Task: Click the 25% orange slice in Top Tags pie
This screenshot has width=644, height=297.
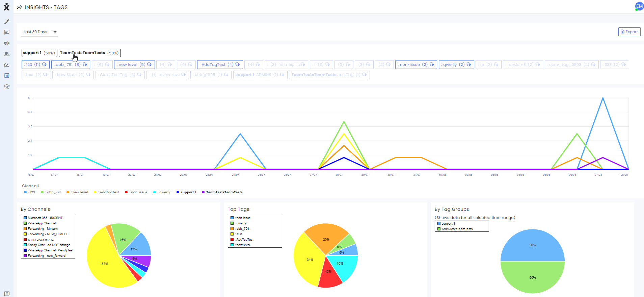Action: coord(326,239)
